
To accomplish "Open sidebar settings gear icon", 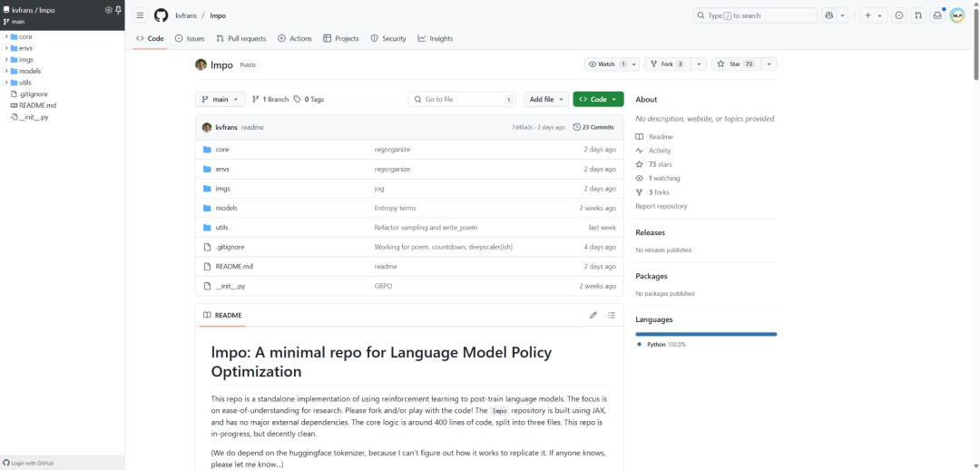I will (x=108, y=10).
